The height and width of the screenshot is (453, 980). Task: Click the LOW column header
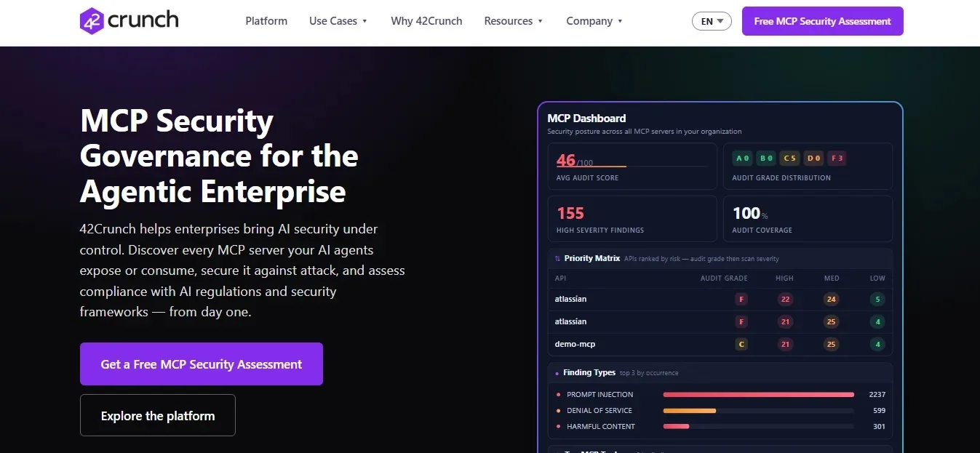[877, 278]
